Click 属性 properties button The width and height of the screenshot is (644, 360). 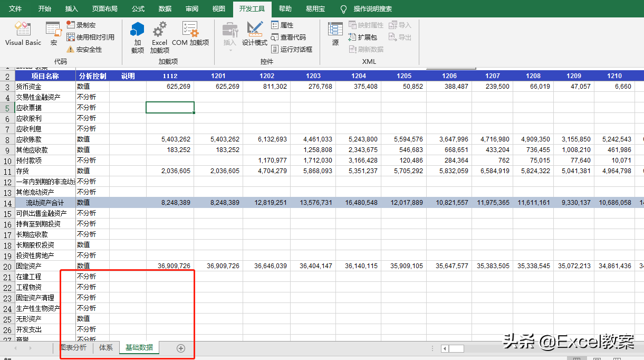[x=282, y=25]
